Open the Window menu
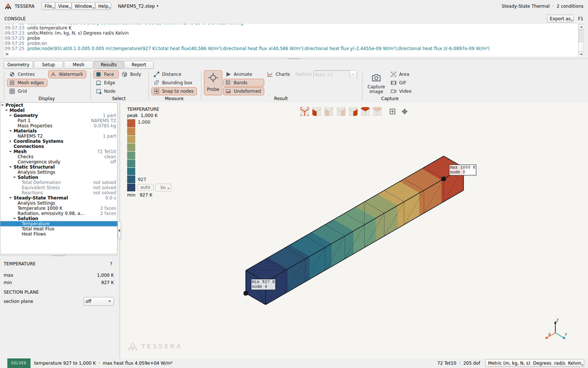Image resolution: width=588 pixels, height=368 pixels. (83, 6)
